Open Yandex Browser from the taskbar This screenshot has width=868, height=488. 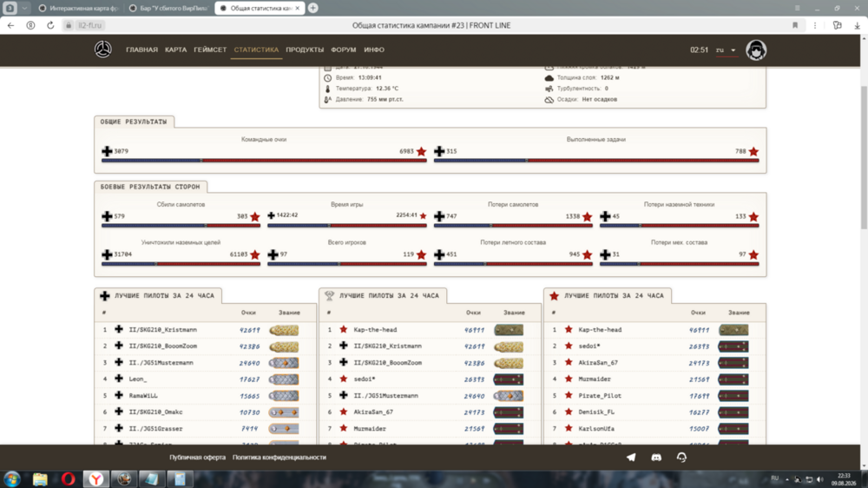pos(96,478)
